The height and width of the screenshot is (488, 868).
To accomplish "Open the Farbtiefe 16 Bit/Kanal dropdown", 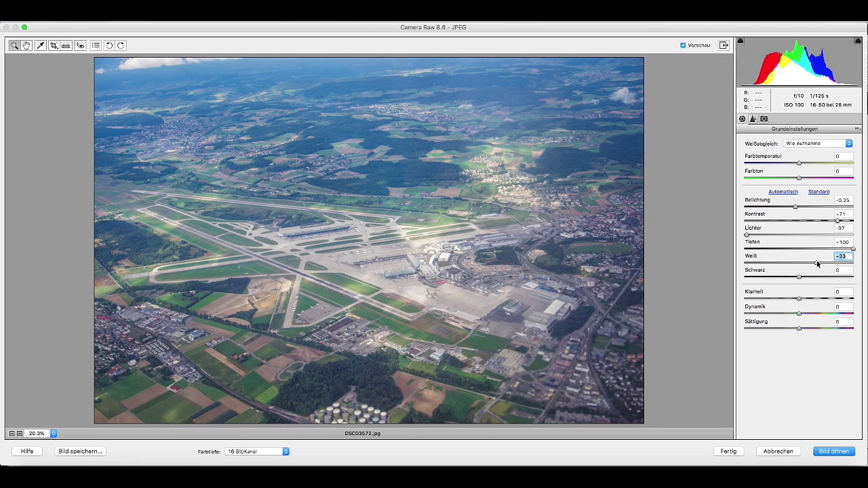I will click(258, 451).
